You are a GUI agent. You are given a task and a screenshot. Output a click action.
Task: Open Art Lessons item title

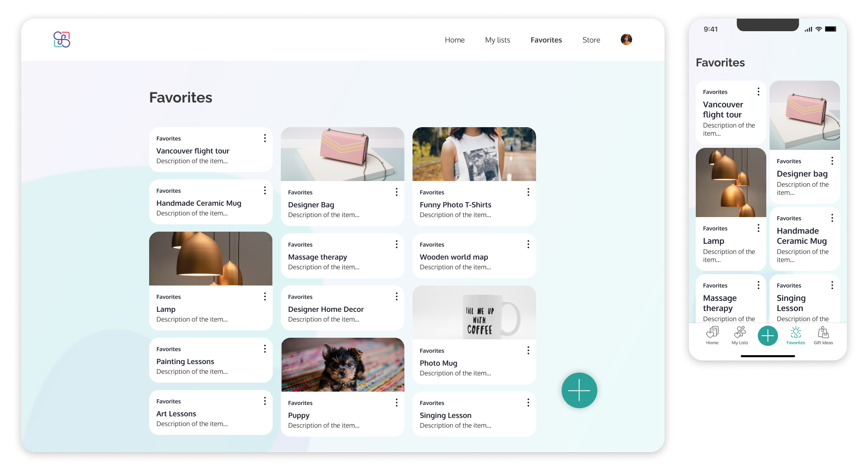176,413
